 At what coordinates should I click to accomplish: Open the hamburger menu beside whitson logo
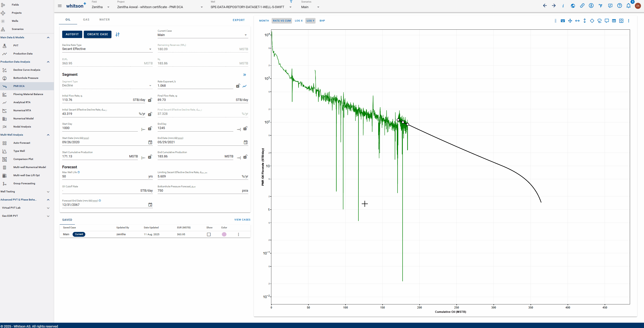point(60,6)
